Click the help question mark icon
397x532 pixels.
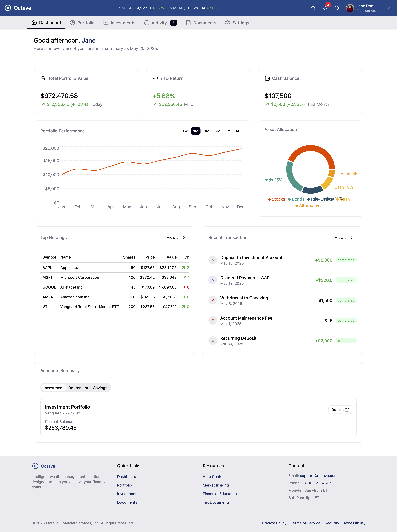click(337, 8)
